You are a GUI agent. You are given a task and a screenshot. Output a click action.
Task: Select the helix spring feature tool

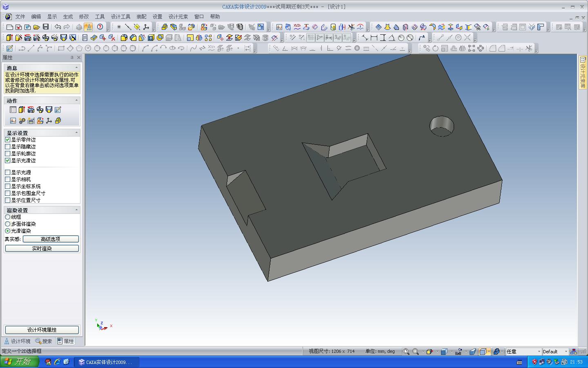[85, 38]
